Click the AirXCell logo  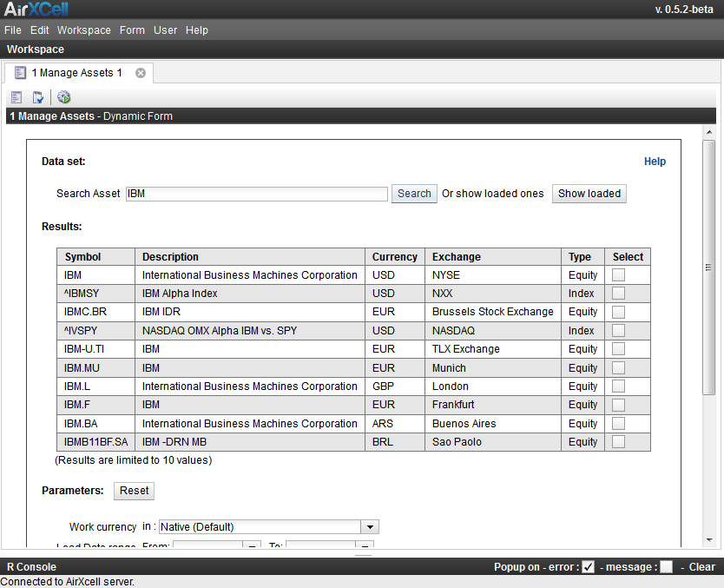pos(36,10)
